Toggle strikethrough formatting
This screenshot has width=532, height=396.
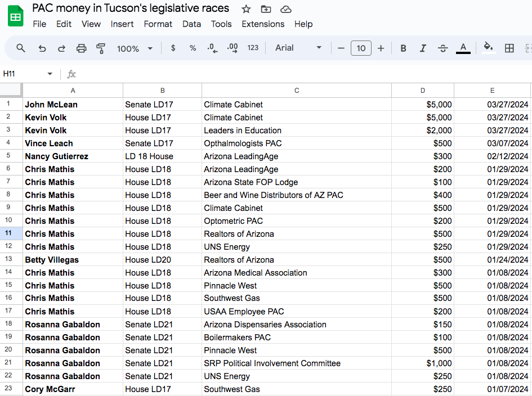coord(442,48)
